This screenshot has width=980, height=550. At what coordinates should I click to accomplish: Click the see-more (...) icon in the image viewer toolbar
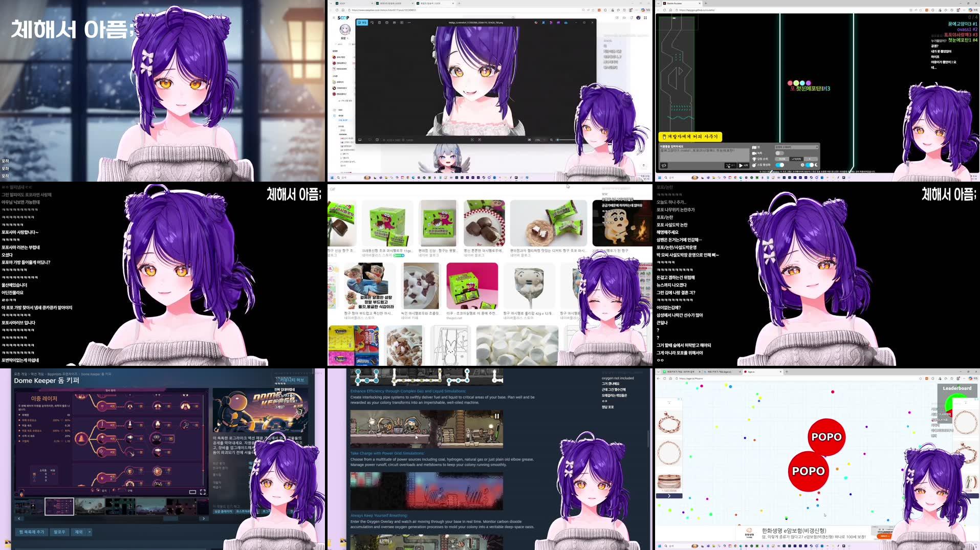click(409, 23)
